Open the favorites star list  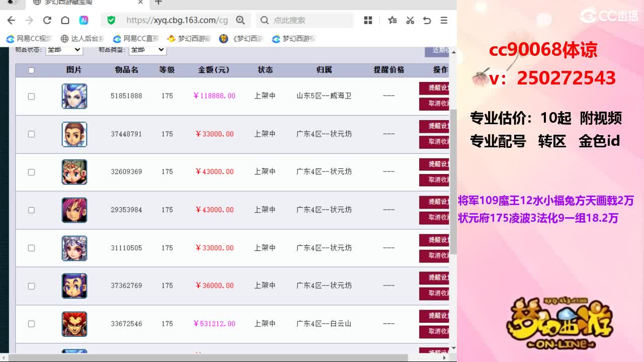pos(392,20)
